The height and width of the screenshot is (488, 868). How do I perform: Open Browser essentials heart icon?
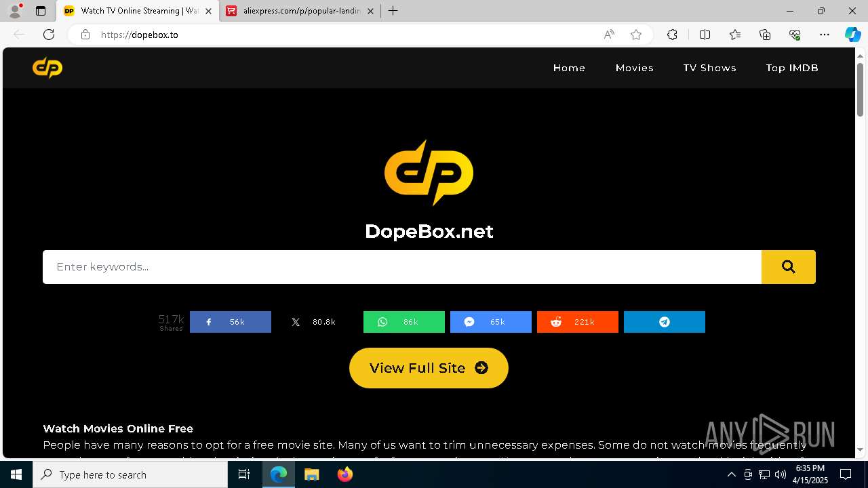tap(795, 35)
